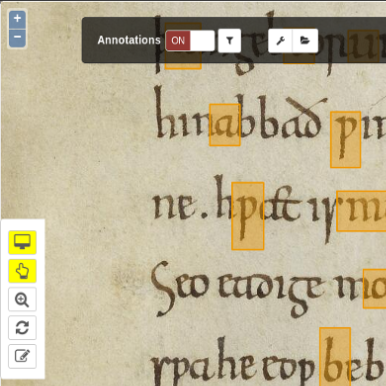Viewport: 386px width, 386px height.
Task: Select the annotated 'm' box at right edge
Action: tap(361, 211)
